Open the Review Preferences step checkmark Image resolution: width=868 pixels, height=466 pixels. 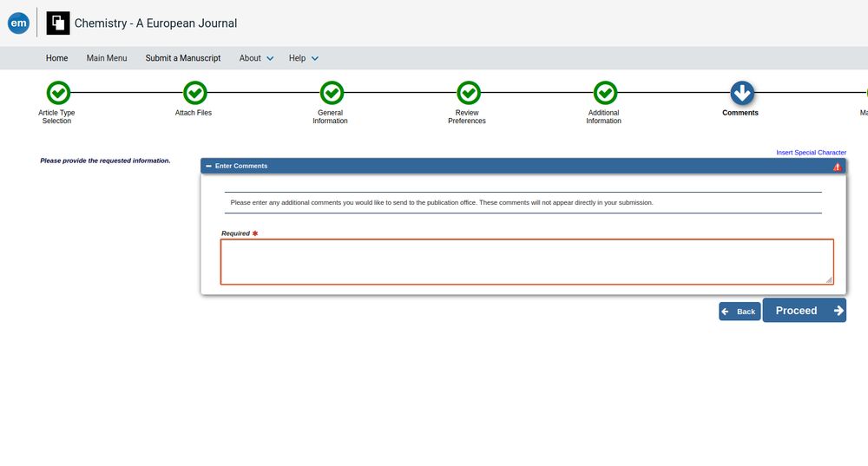(x=469, y=93)
